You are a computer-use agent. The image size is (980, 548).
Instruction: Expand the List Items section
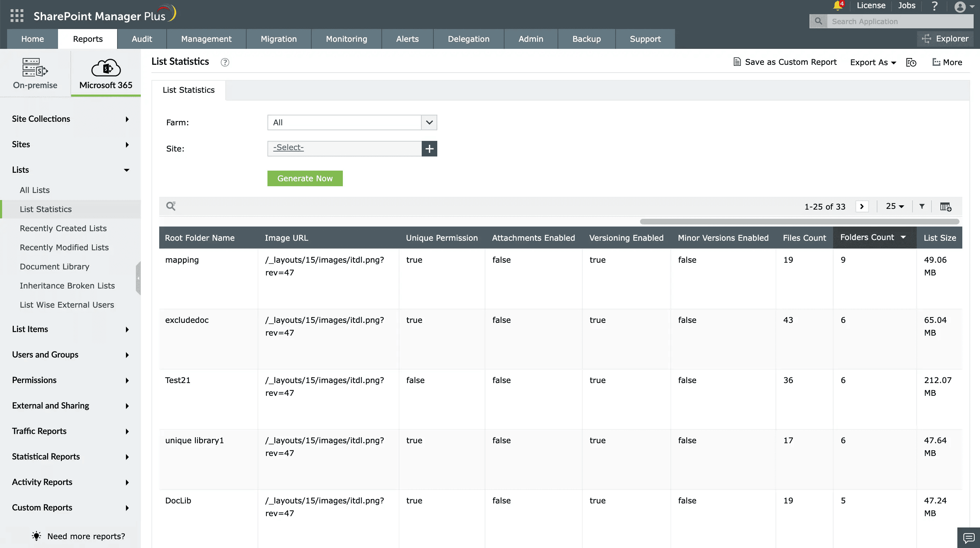click(x=70, y=329)
